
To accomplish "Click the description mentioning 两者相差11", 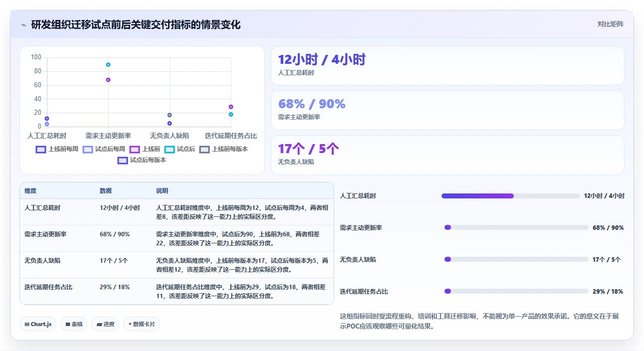I will (242, 292).
